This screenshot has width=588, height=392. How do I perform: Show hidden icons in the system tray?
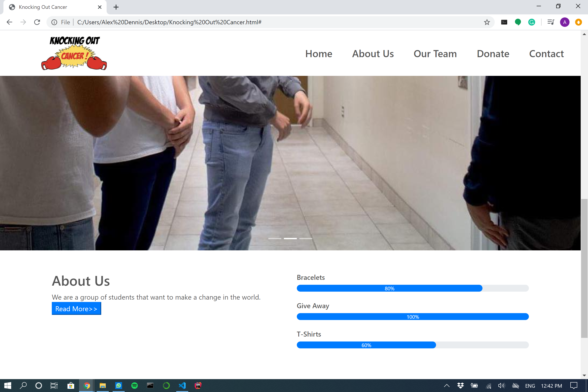[x=447, y=386]
